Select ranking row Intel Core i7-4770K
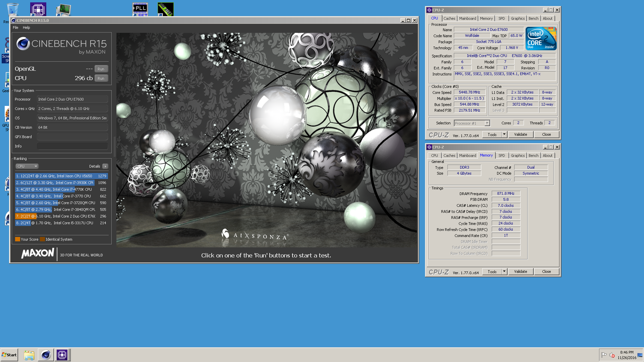The width and height of the screenshot is (644, 362). tap(61, 189)
